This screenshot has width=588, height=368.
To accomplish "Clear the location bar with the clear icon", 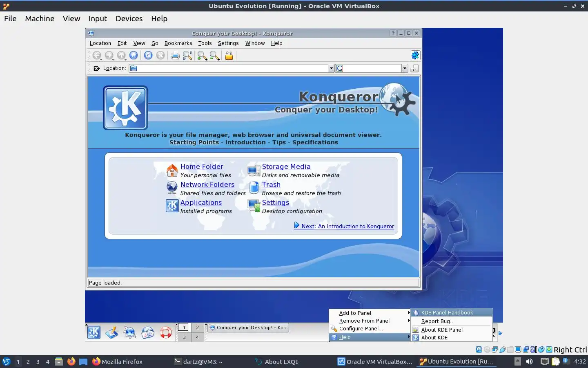I will coord(97,68).
